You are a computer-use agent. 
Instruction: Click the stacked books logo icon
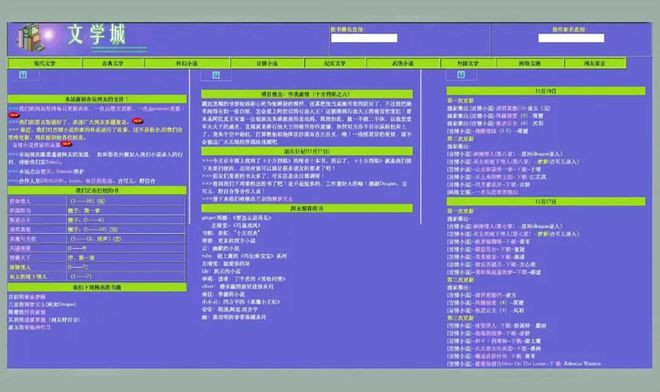coord(30,38)
